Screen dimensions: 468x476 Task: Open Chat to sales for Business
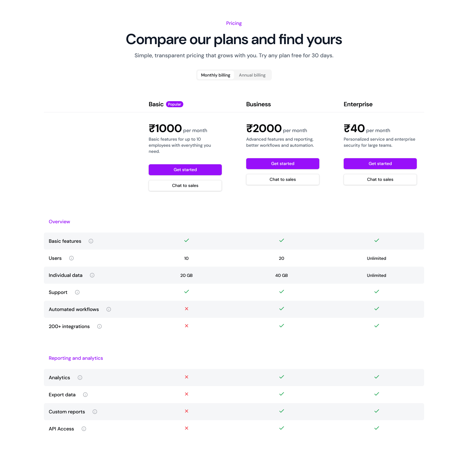click(x=283, y=179)
